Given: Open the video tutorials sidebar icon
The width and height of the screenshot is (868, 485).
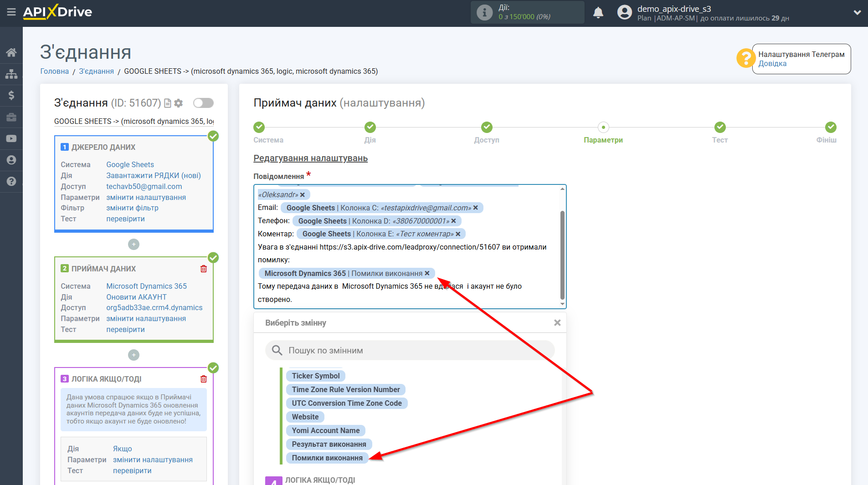Looking at the screenshot, I should 11,138.
